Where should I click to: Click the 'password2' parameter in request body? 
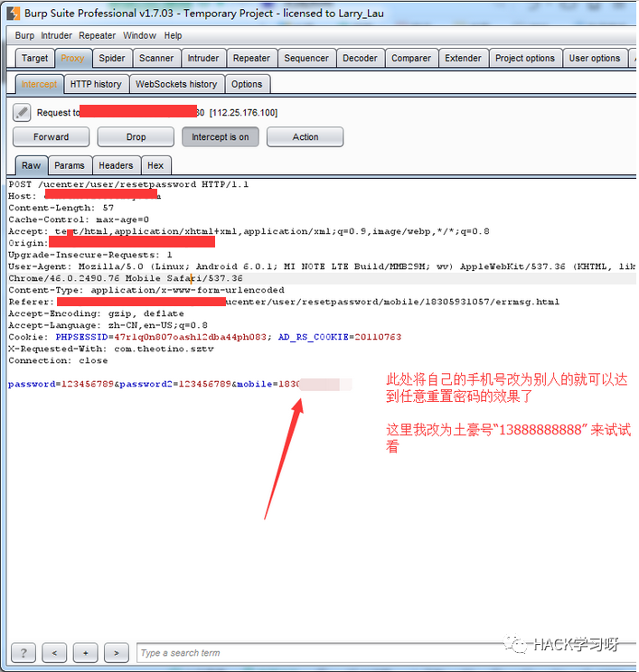coord(146,384)
